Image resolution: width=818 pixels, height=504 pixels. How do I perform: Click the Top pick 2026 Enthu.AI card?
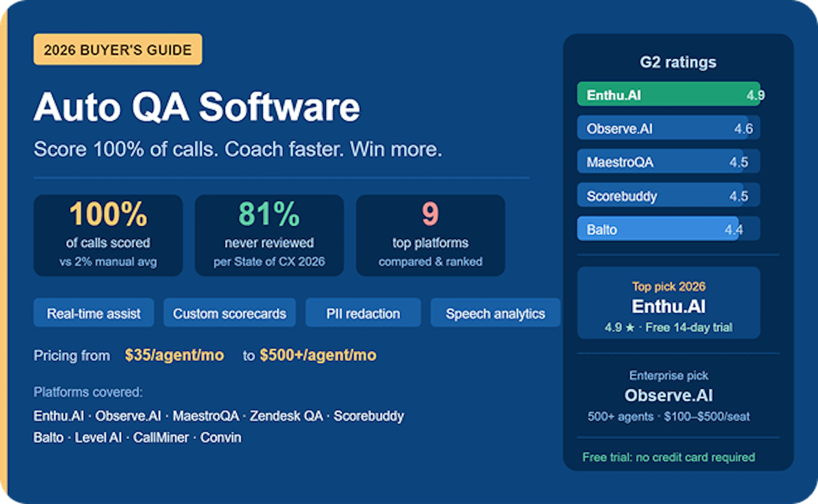point(669,303)
